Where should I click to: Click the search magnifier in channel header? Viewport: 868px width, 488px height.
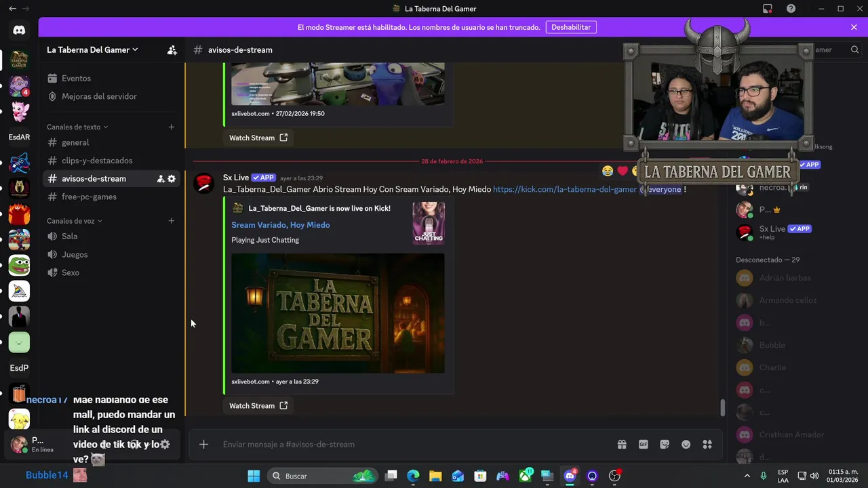[854, 49]
